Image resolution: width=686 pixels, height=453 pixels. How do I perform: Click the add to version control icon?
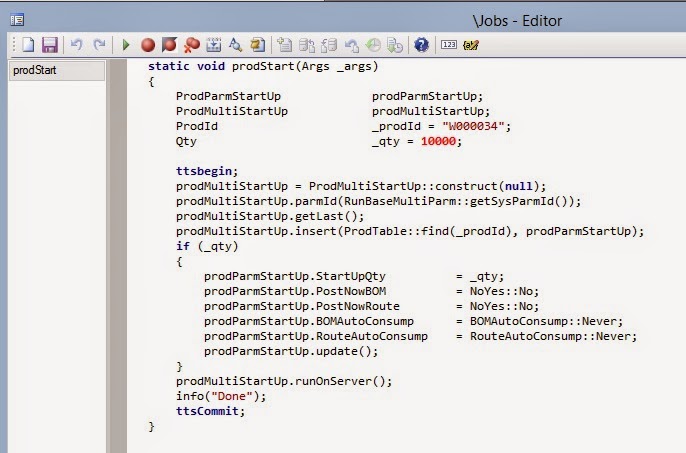click(x=285, y=45)
